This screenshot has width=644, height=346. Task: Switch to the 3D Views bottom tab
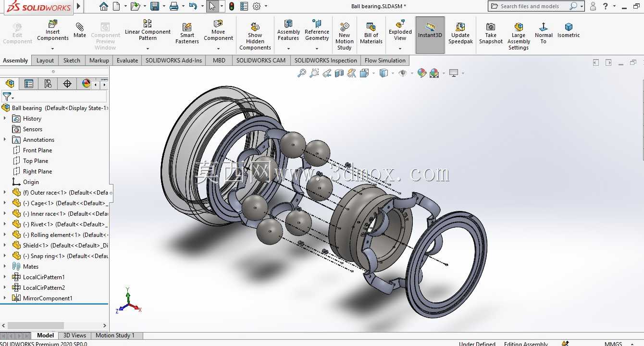point(75,335)
